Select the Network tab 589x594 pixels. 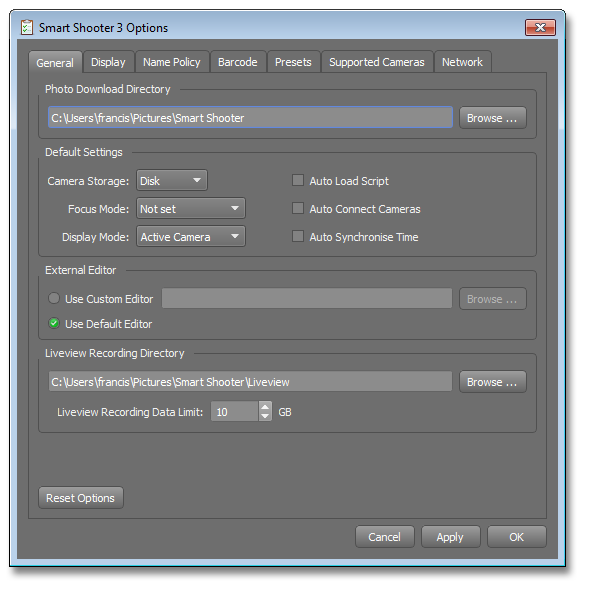(462, 62)
